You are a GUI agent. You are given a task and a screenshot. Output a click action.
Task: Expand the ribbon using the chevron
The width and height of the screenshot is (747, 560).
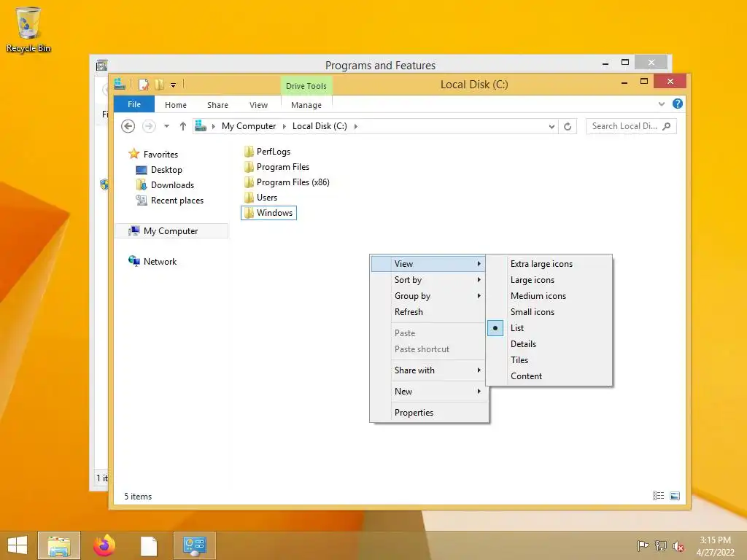(x=661, y=104)
